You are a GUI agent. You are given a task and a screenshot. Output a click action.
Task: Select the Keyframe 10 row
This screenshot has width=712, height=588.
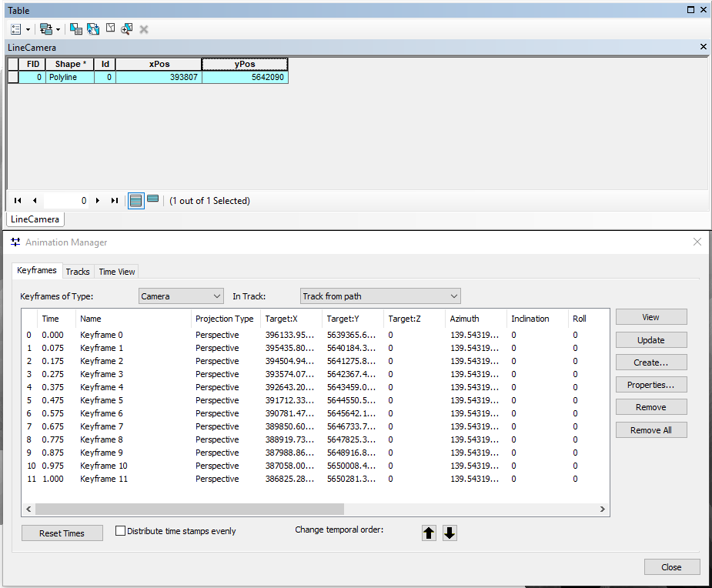coord(315,466)
